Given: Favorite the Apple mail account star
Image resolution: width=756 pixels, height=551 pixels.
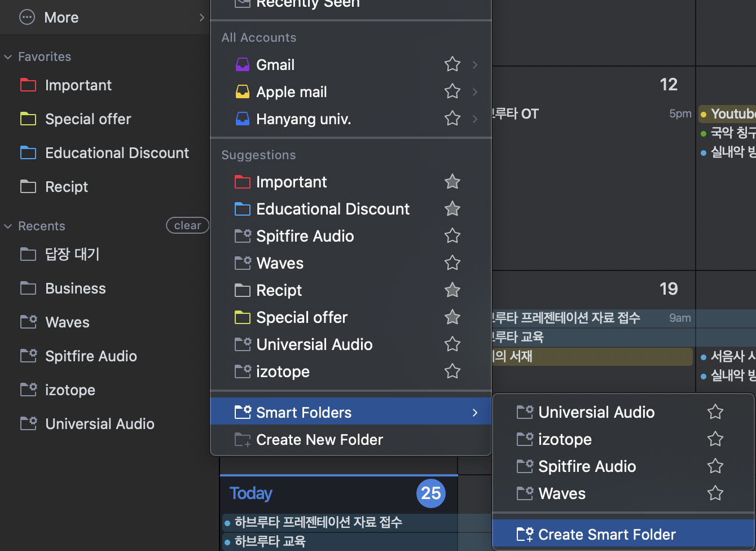Looking at the screenshot, I should [x=452, y=91].
